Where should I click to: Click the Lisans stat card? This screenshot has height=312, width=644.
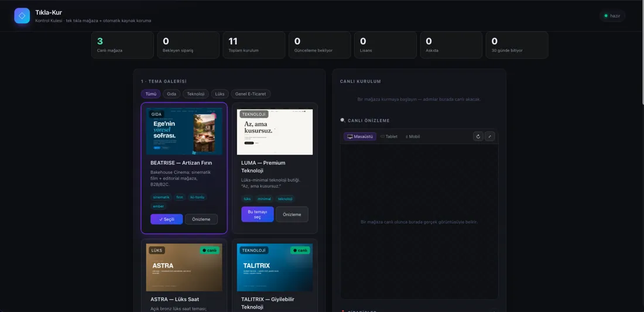[x=385, y=44]
